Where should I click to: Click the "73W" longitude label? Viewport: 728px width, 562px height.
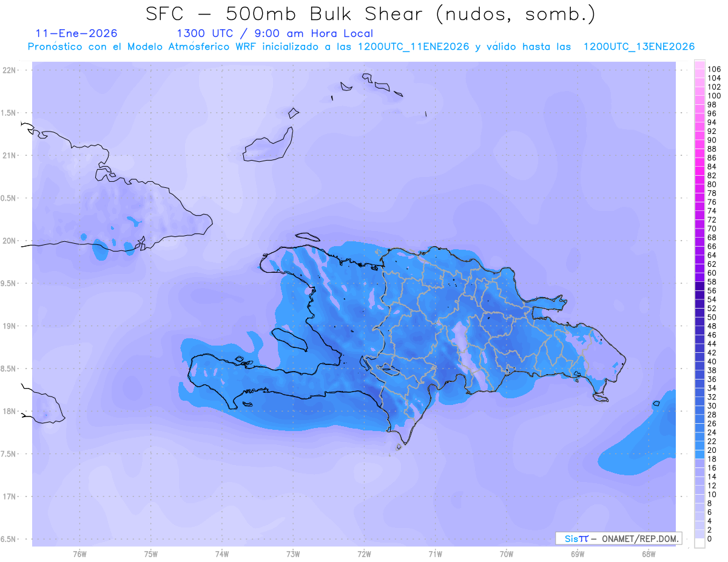(x=293, y=554)
